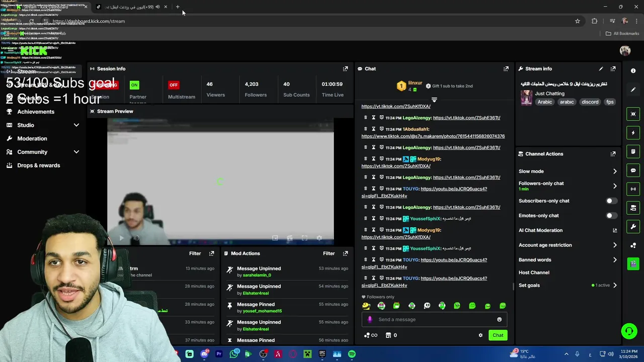Viewport: 644px width, 362px height.
Task: Open Filter in the activity panel left of Mod Actions
Action: (x=195, y=253)
